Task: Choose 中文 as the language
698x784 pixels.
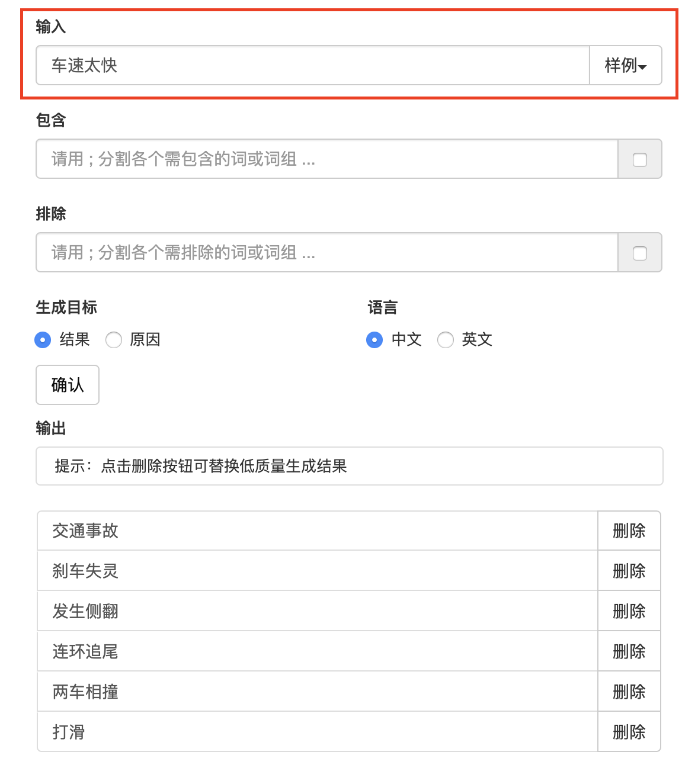Action: (x=374, y=340)
